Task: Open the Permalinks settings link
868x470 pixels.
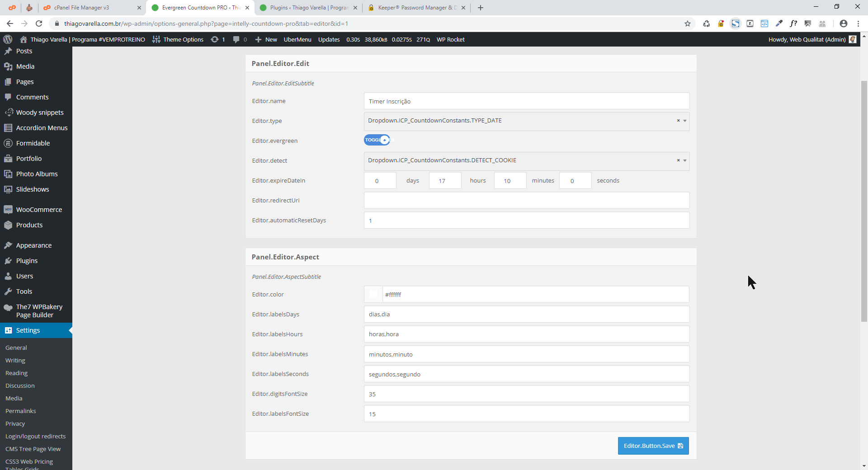Action: (21, 411)
